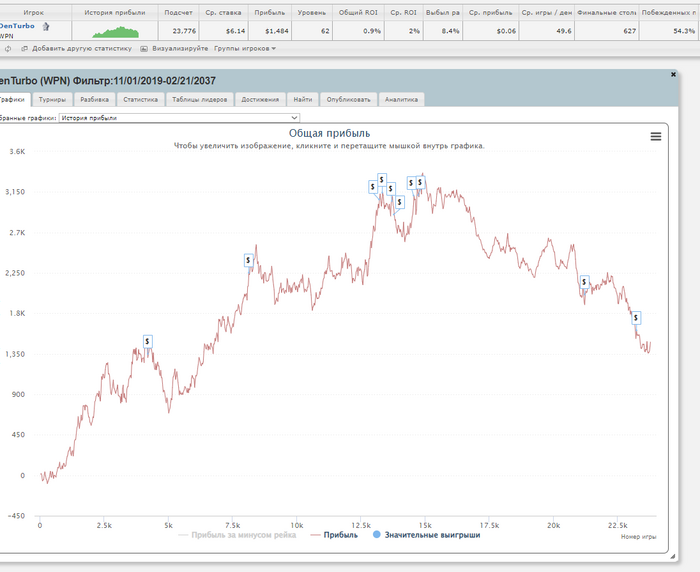Viewport: 700px width, 572px height.
Task: Sort by the Ср. прибыль column header
Action: click(491, 13)
